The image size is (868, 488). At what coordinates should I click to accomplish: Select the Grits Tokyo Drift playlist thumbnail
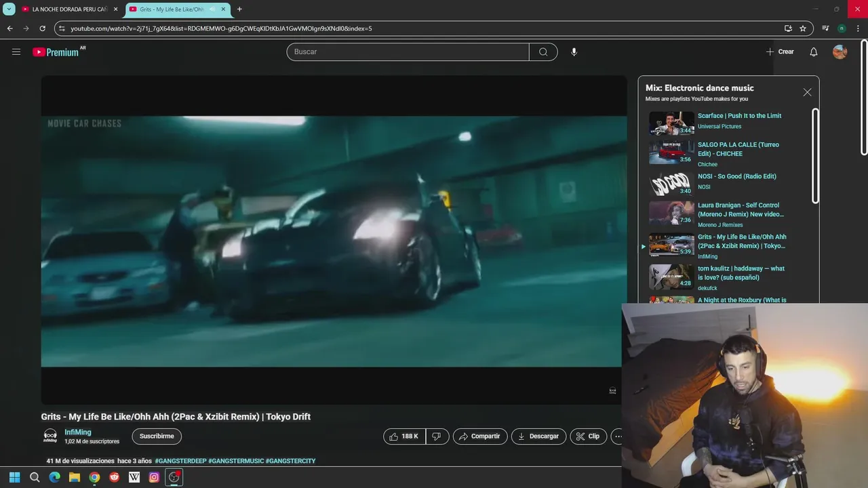(x=671, y=245)
